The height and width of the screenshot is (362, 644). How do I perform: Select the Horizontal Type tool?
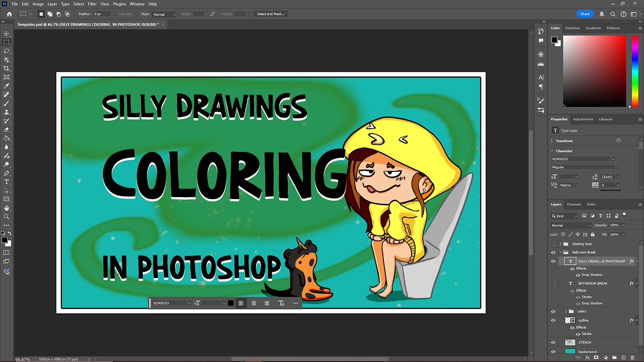[7, 182]
